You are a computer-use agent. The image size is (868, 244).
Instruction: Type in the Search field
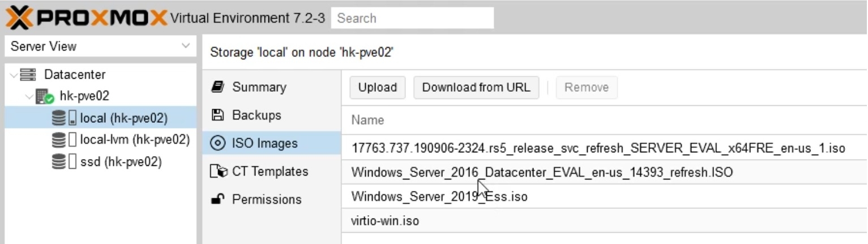[x=412, y=18]
